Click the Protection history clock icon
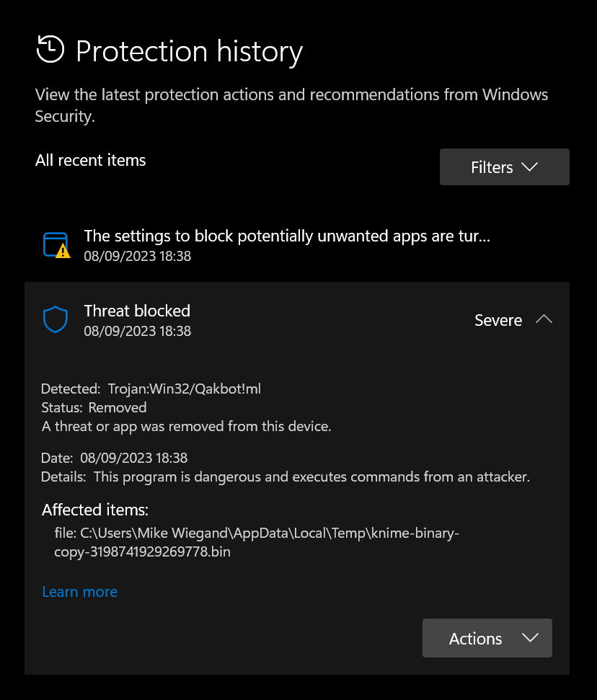The image size is (597, 700). point(50,49)
